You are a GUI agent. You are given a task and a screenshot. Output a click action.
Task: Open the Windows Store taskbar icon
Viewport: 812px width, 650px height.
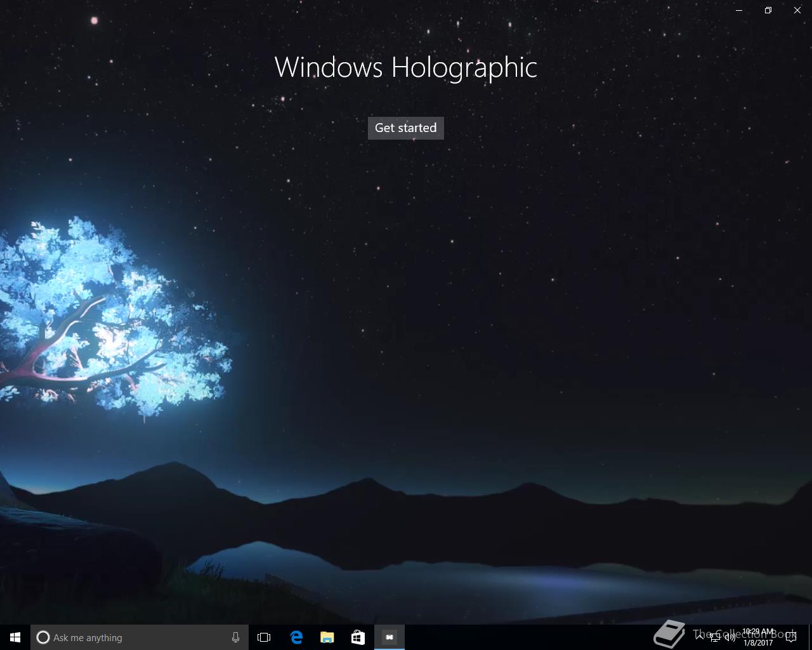pyautogui.click(x=358, y=637)
